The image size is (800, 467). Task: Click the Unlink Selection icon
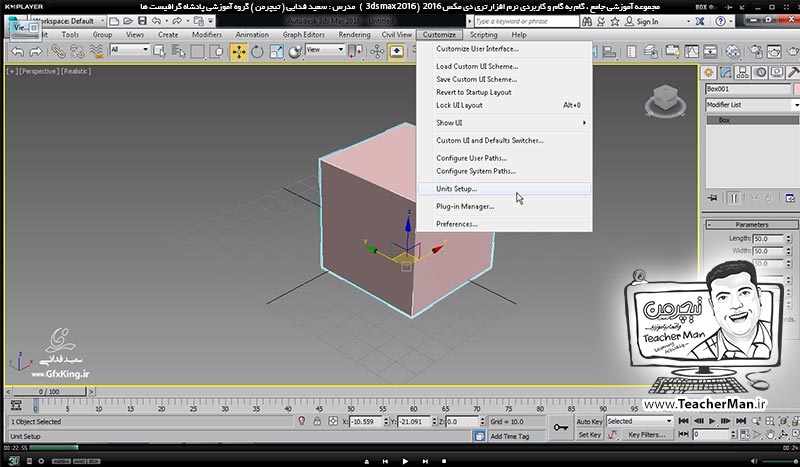(x=77, y=52)
